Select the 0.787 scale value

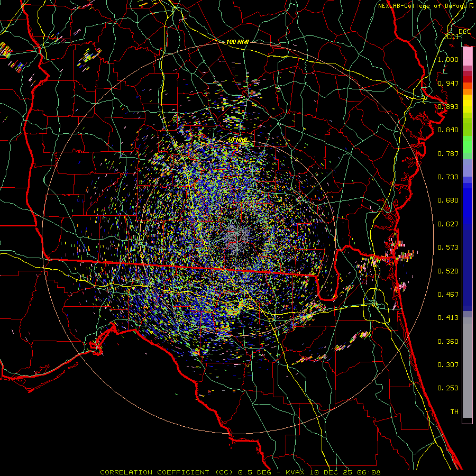pos(448,153)
